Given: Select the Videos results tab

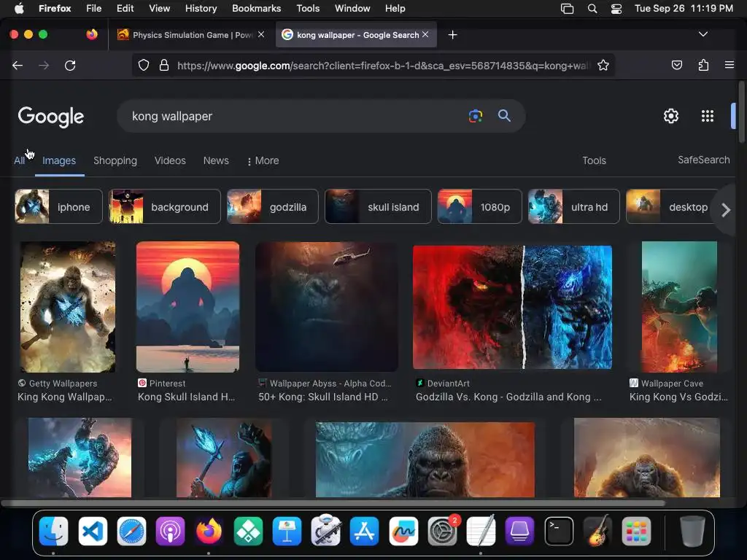Looking at the screenshot, I should tap(170, 160).
